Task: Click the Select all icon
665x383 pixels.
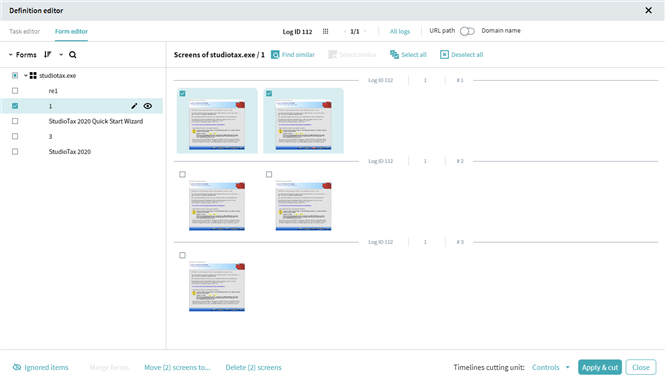Action: 394,55
